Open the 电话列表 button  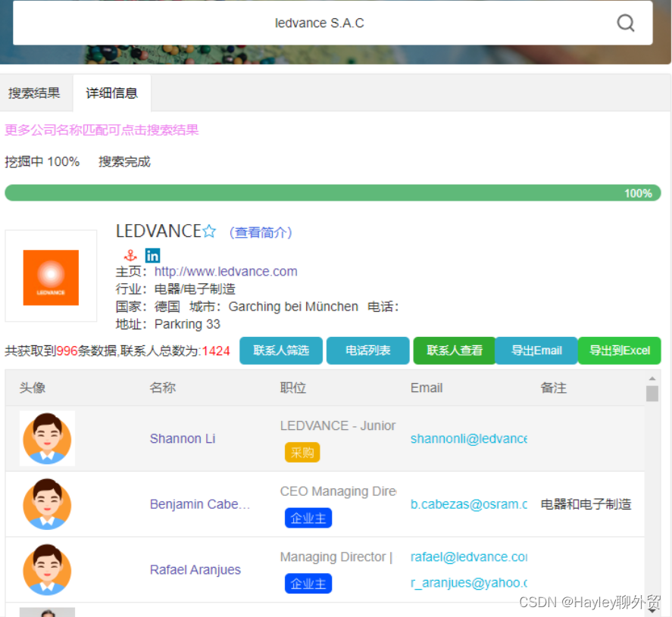[x=368, y=351]
